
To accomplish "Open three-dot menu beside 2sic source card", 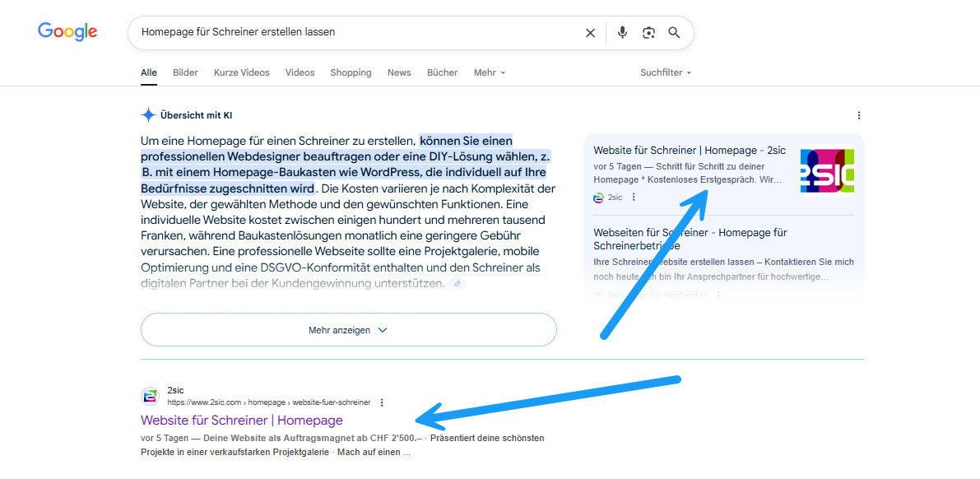I will (x=634, y=197).
